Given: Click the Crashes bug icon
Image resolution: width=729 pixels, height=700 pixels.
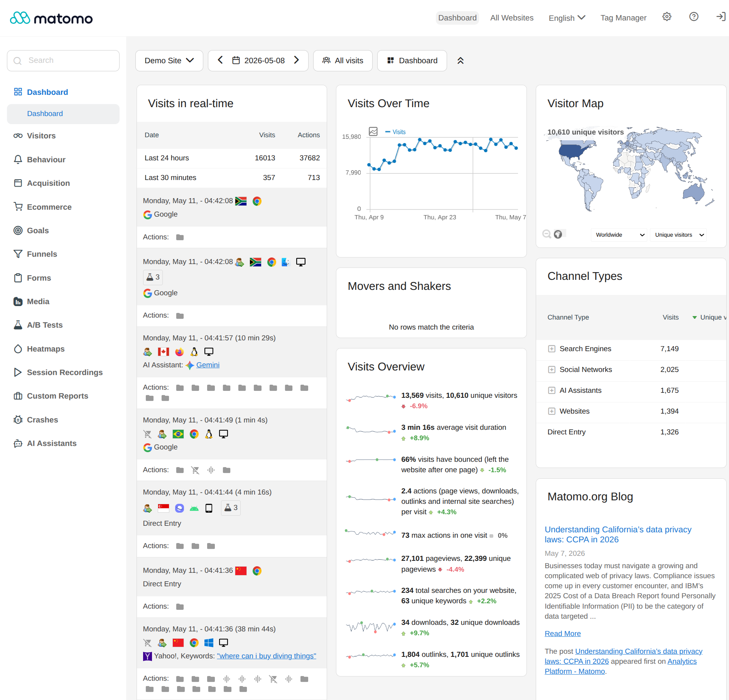Looking at the screenshot, I should [18, 420].
